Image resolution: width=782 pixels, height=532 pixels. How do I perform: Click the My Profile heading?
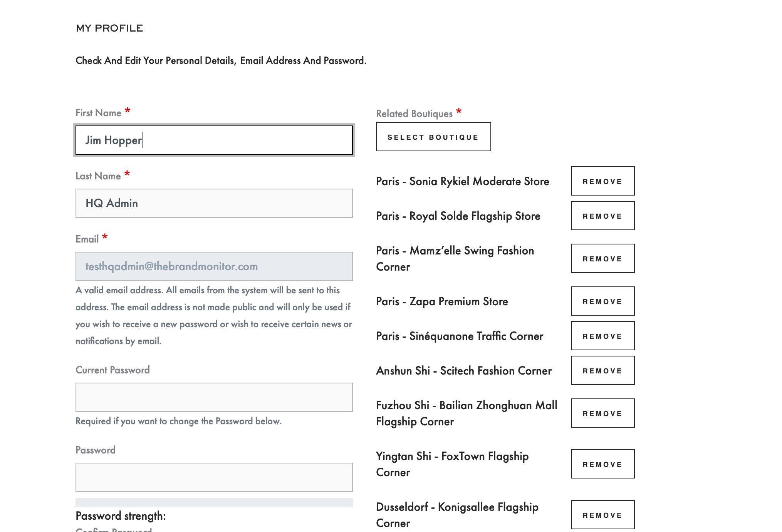click(109, 28)
